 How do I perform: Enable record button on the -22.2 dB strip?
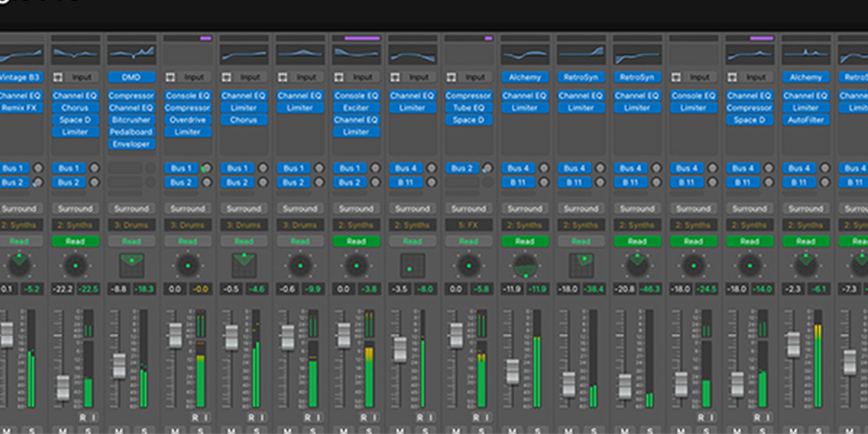coord(82,418)
